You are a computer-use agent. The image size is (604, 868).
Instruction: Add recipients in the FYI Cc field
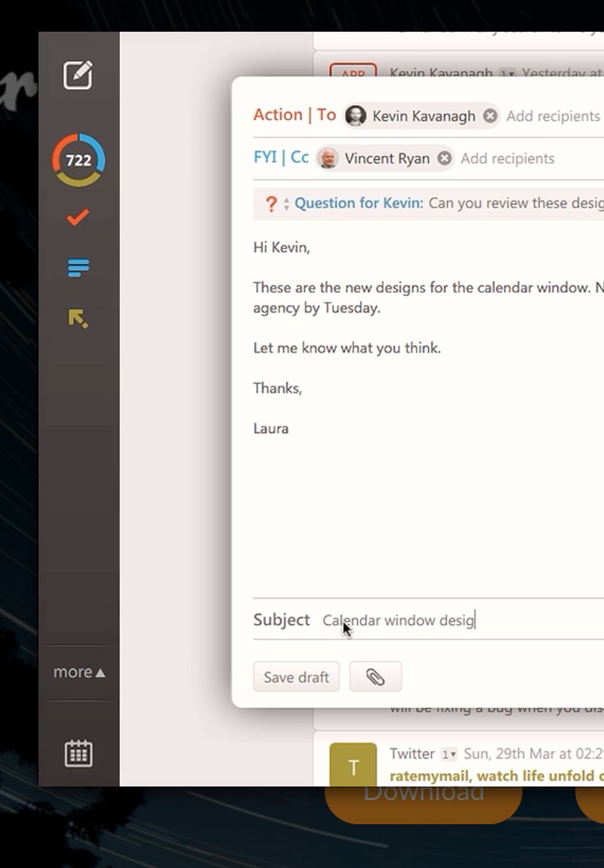pyautogui.click(x=507, y=159)
